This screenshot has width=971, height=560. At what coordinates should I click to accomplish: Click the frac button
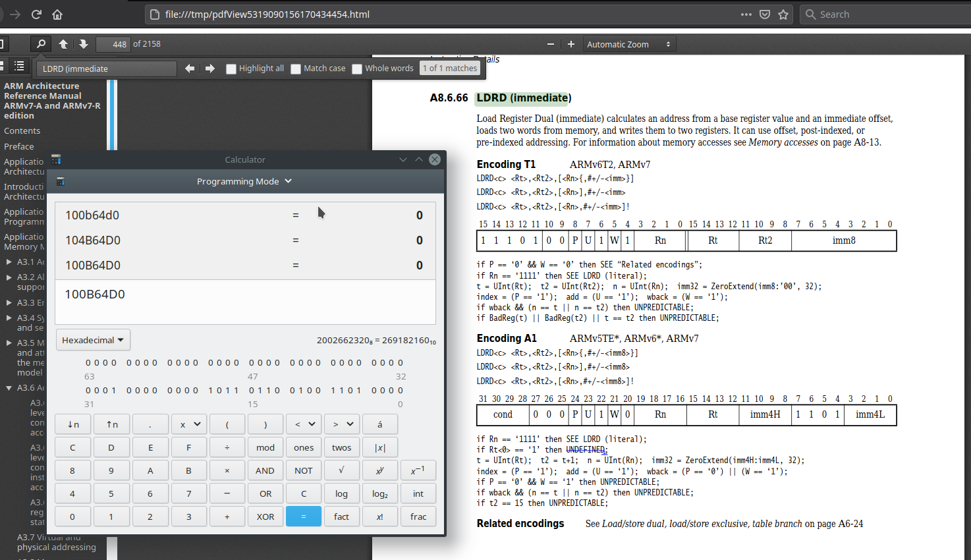pos(418,517)
